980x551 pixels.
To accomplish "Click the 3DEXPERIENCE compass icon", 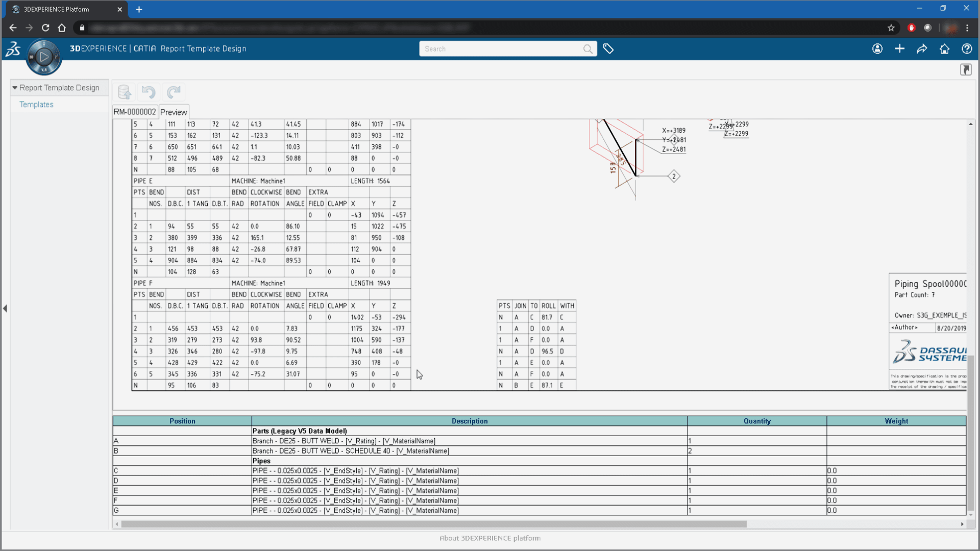I will [x=44, y=57].
